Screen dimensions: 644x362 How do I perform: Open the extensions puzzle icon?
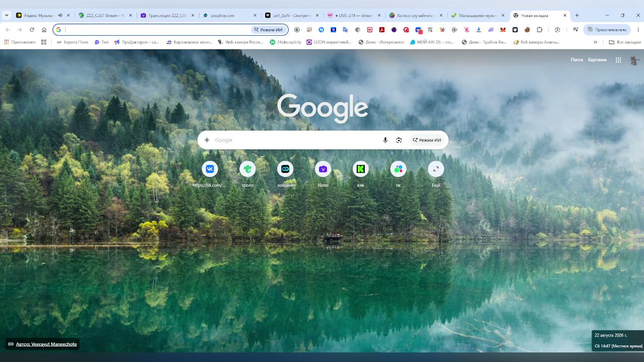(539, 30)
